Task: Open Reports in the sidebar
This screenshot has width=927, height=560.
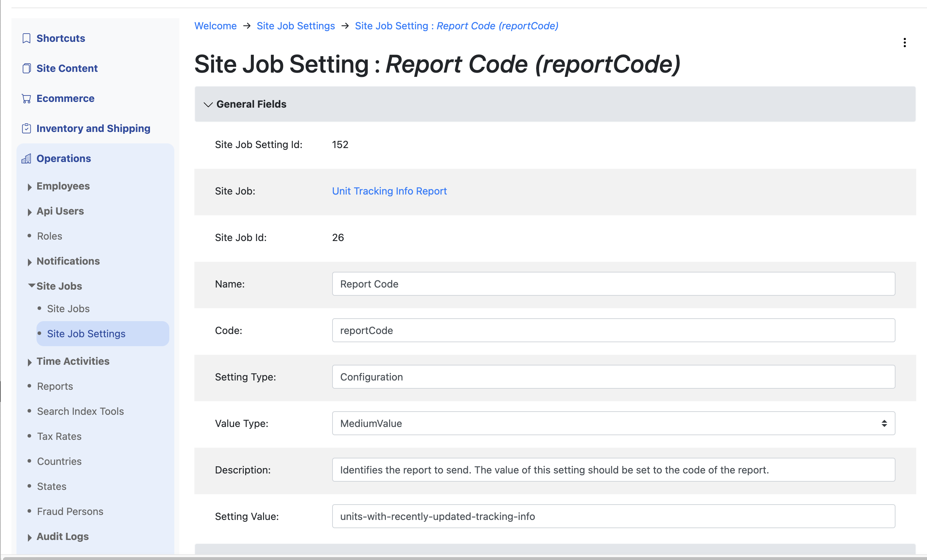Action: tap(55, 386)
